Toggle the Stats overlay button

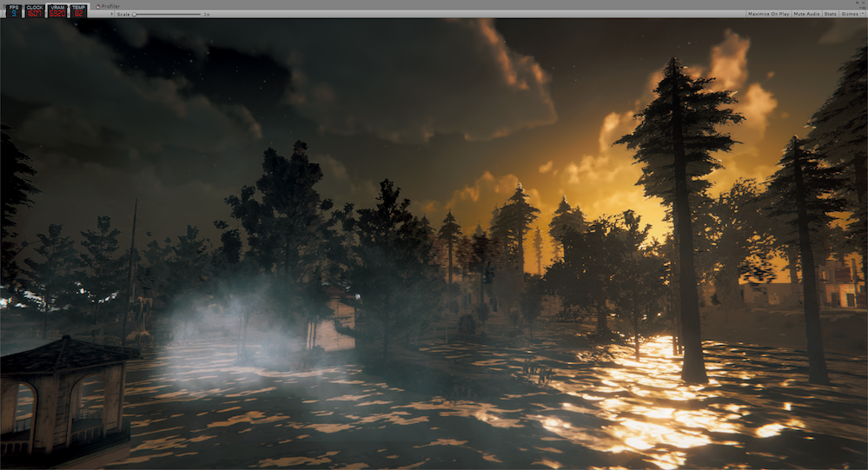(830, 14)
